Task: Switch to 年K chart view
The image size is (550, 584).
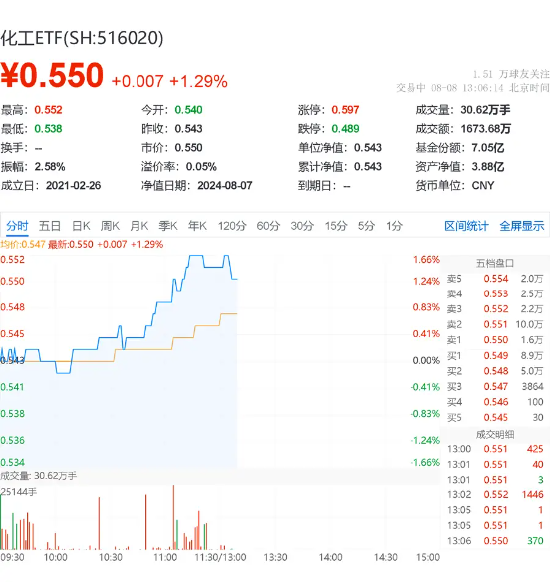Action: click(197, 226)
